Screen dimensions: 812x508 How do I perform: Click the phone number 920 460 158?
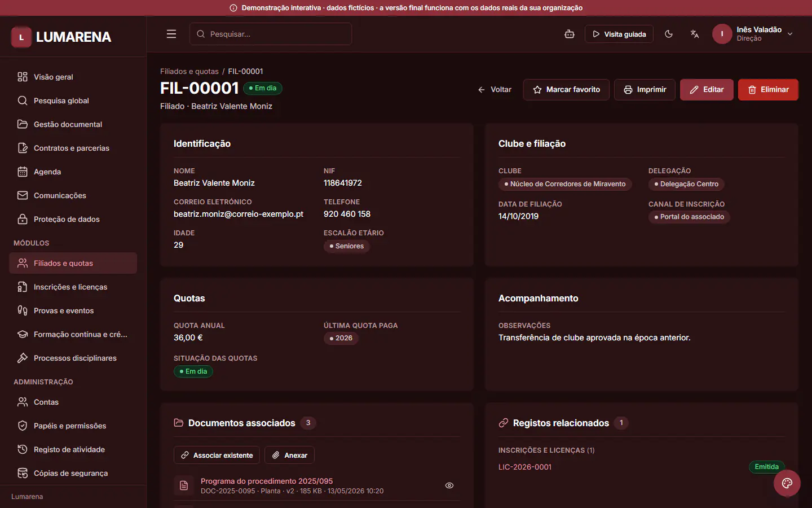(x=347, y=214)
